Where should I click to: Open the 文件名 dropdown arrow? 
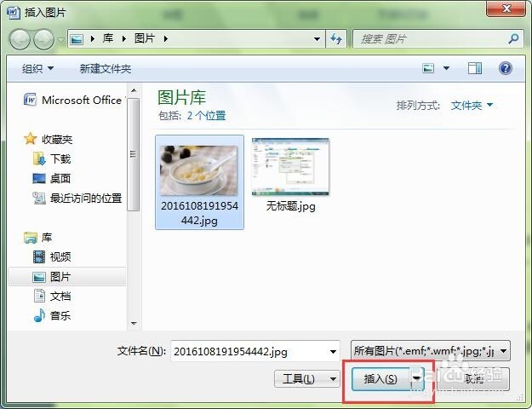coord(333,352)
